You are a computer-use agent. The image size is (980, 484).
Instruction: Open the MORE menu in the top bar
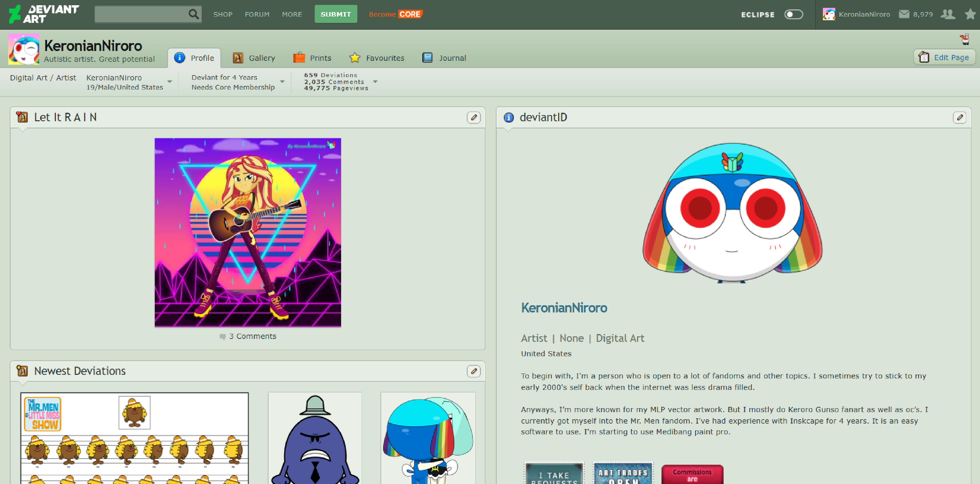tap(292, 14)
